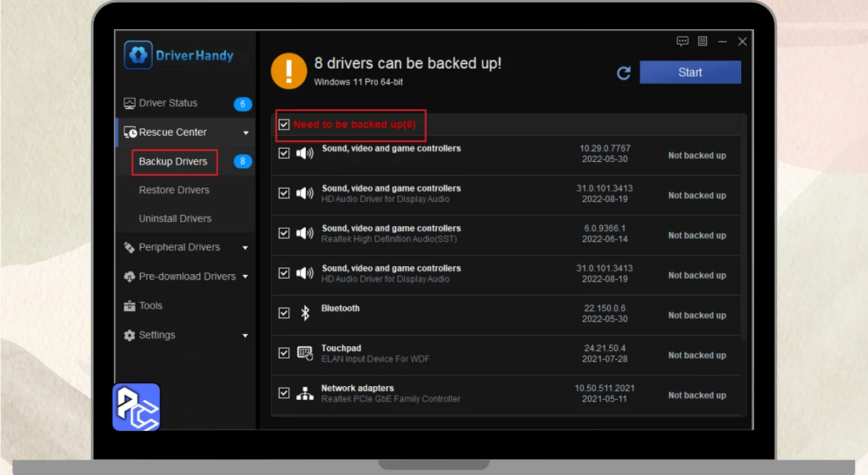Screen dimensions: 868x475
Task: Click the Tools toolbox icon in sidebar
Action: (x=129, y=306)
